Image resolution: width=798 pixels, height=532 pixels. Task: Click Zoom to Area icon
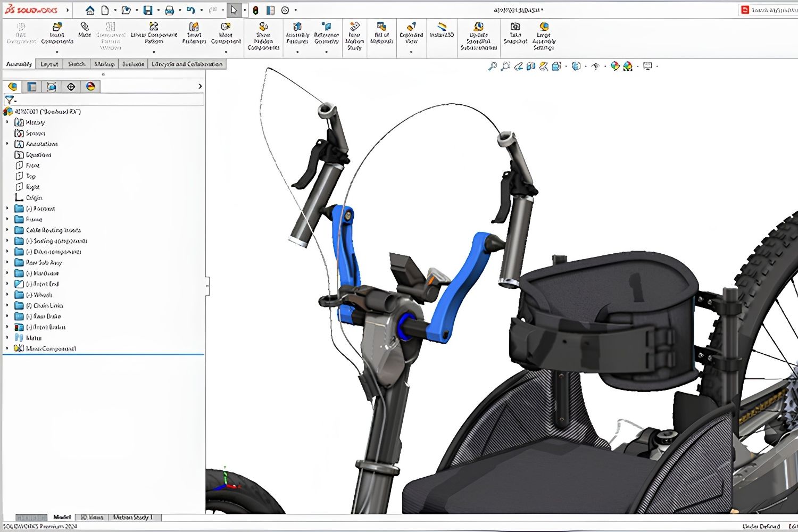pyautogui.click(x=505, y=66)
